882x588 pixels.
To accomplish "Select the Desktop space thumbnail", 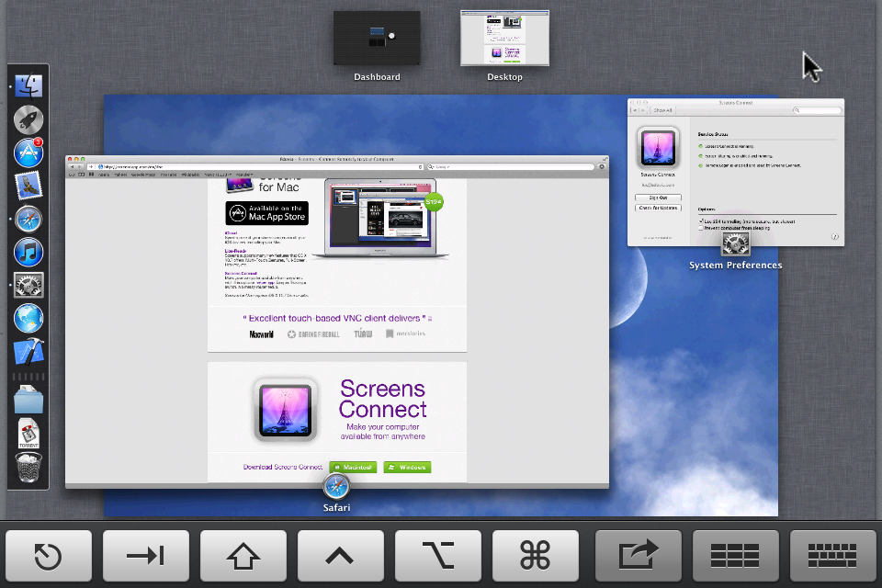I will (504, 39).
